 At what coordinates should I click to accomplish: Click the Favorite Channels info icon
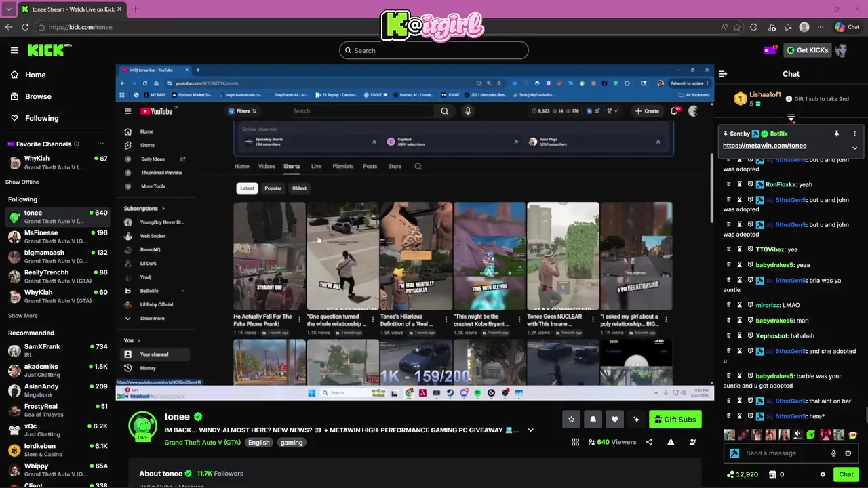[77, 144]
